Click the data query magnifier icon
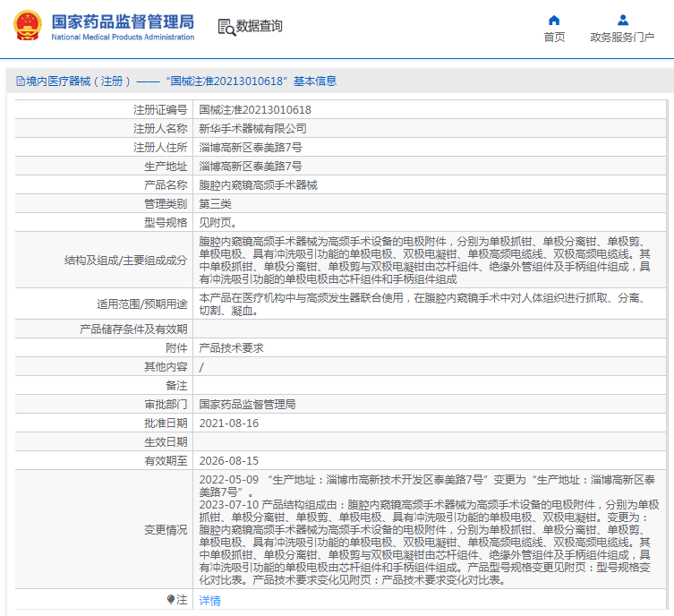Image resolution: width=674 pixels, height=616 pixels. click(x=226, y=27)
